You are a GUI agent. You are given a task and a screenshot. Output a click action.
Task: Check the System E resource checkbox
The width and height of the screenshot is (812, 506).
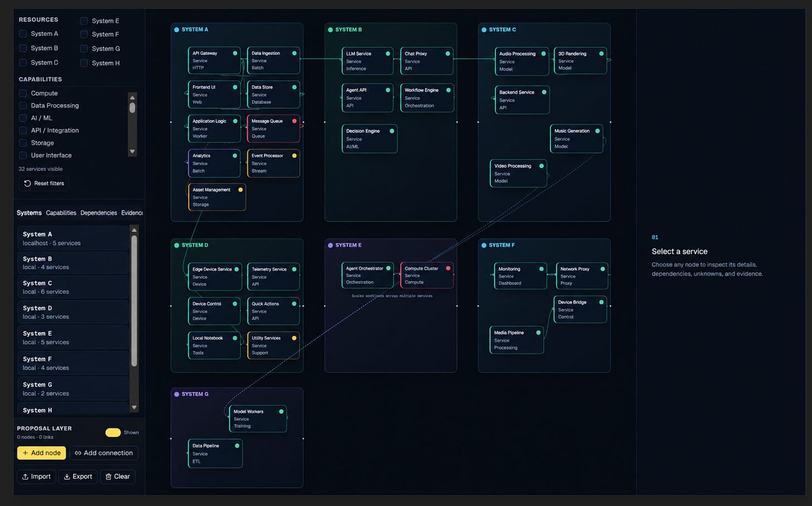(84, 21)
